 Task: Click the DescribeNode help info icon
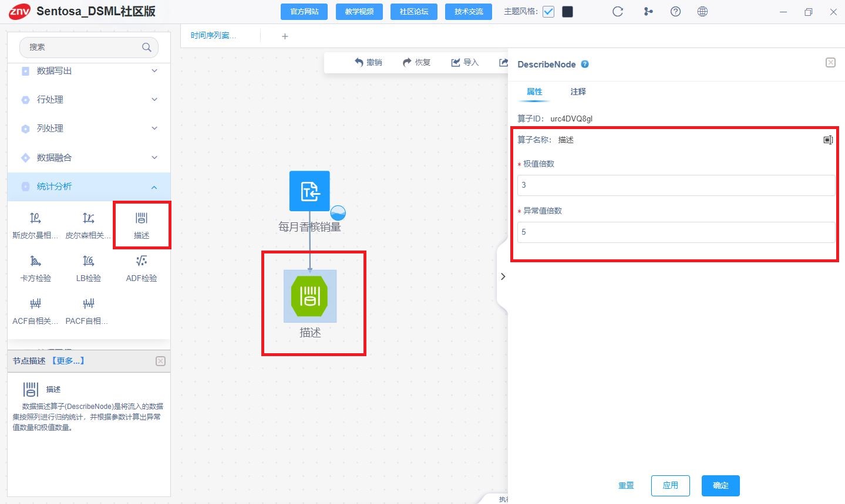585,65
